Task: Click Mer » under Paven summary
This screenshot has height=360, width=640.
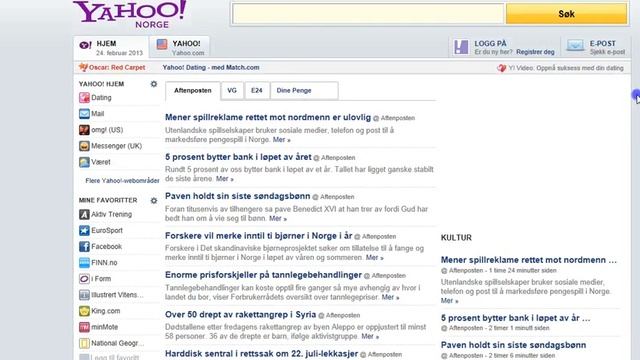Action: click(x=278, y=218)
